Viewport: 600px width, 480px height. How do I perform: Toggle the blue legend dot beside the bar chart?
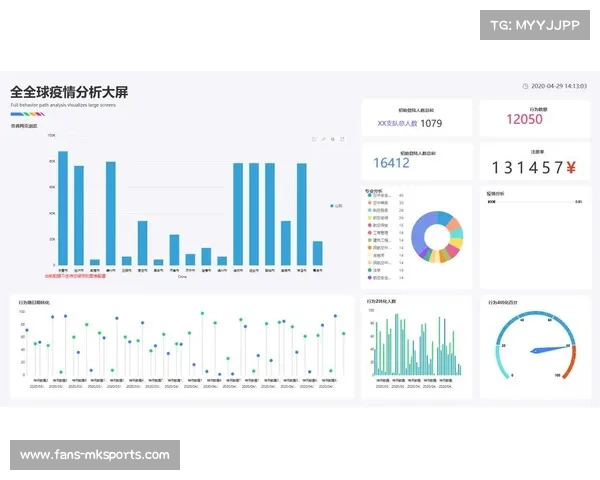click(x=332, y=206)
